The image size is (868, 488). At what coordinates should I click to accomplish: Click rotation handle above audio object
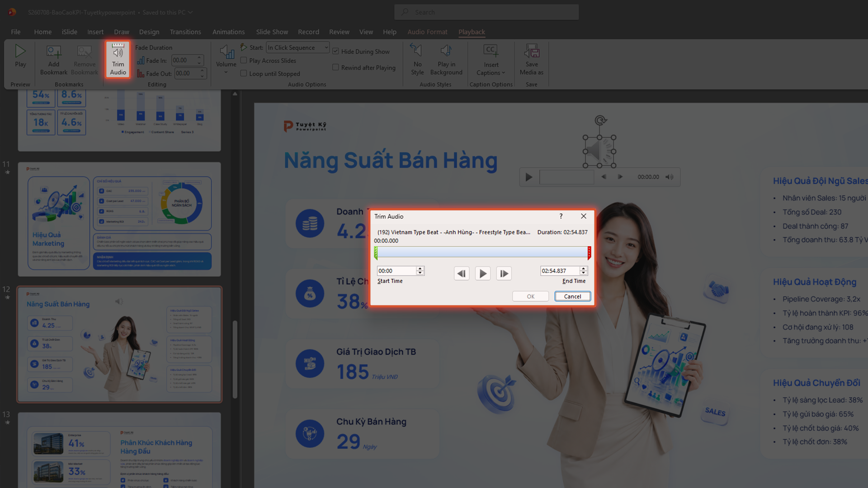[x=600, y=120]
